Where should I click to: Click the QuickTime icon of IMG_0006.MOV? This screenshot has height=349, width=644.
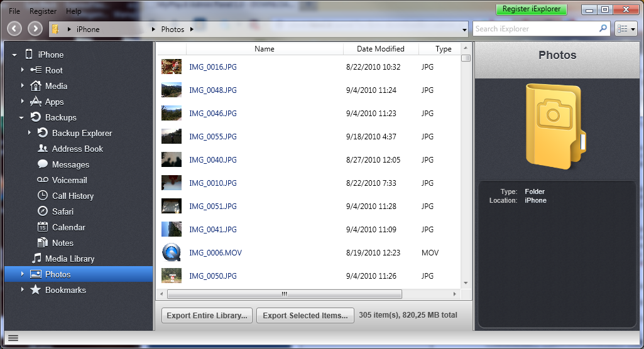(x=172, y=252)
